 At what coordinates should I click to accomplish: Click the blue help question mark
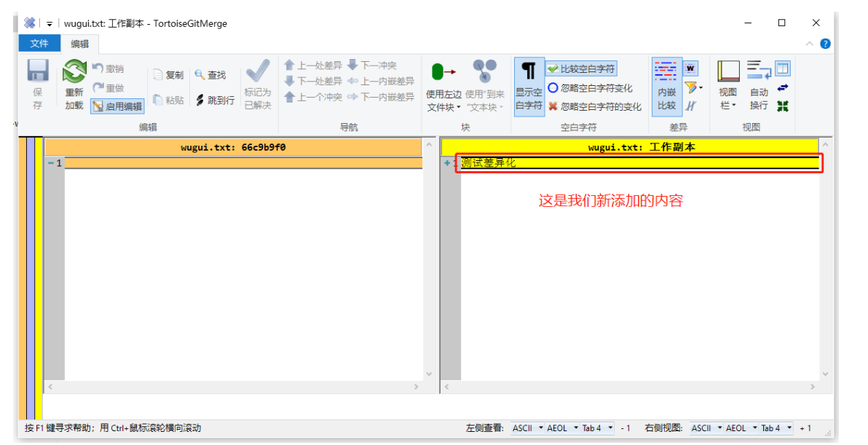point(825,43)
